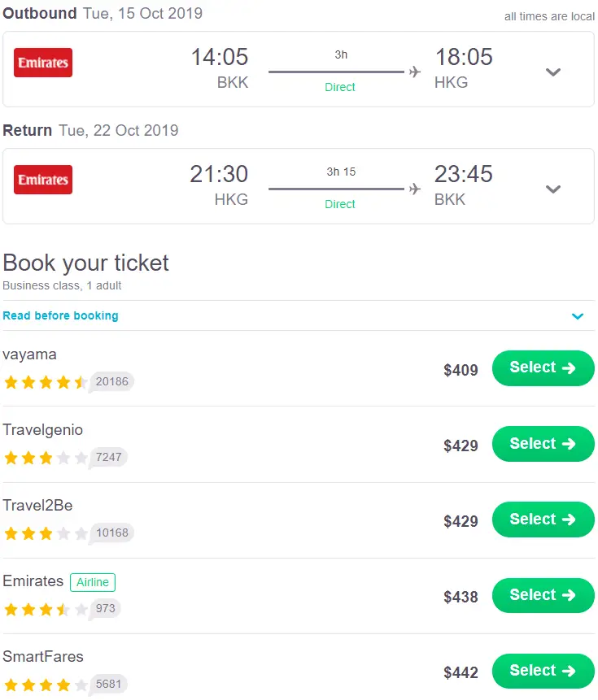Viewport: 598px width, 700px height.
Task: Expand the Read before booking section
Action: click(x=578, y=316)
